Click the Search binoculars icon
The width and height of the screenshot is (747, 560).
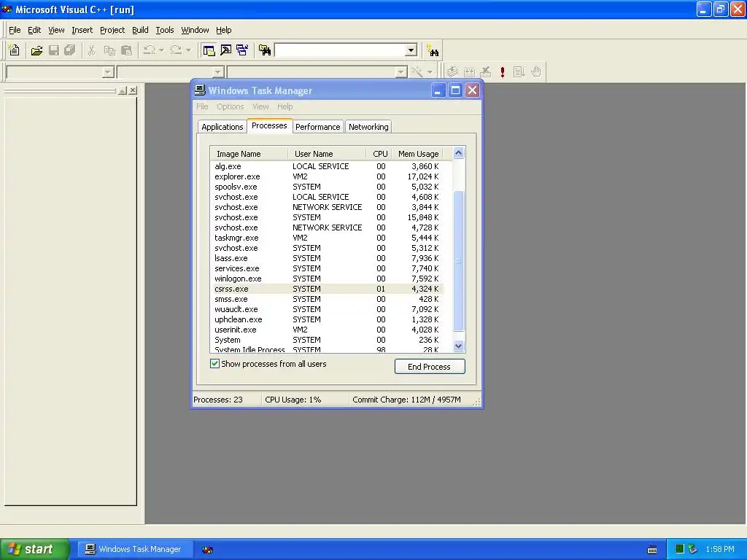pyautogui.click(x=433, y=50)
